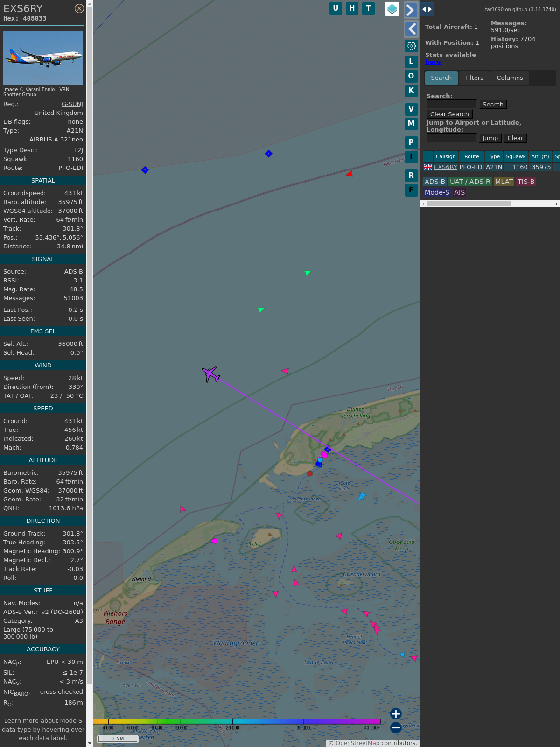Open the G-SUNJ registration link

pos(72,104)
